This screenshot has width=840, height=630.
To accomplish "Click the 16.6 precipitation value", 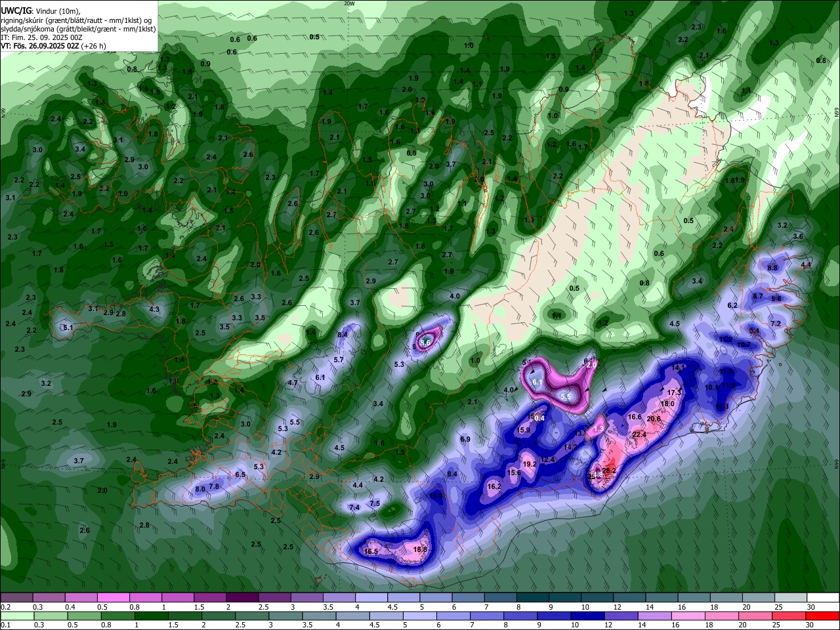I will 635,417.
